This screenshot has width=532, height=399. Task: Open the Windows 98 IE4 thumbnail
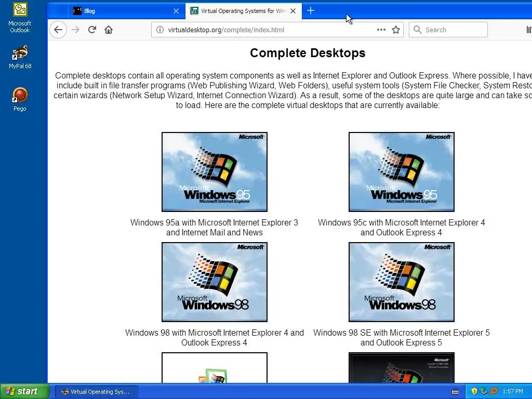click(215, 282)
